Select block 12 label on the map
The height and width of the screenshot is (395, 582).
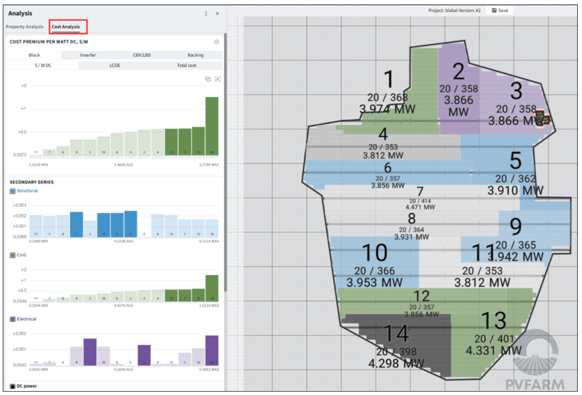click(x=422, y=296)
